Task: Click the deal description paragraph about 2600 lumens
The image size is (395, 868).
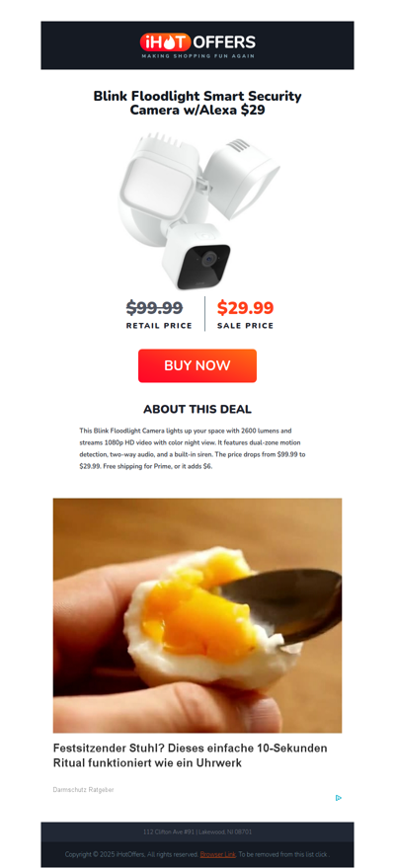Action: pyautogui.click(x=193, y=448)
